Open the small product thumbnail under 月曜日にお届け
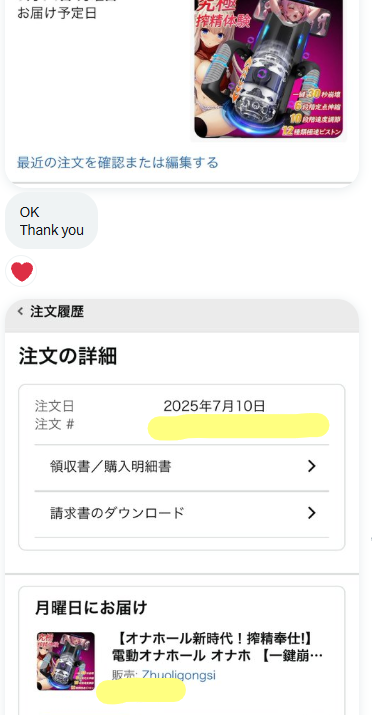 point(66,661)
